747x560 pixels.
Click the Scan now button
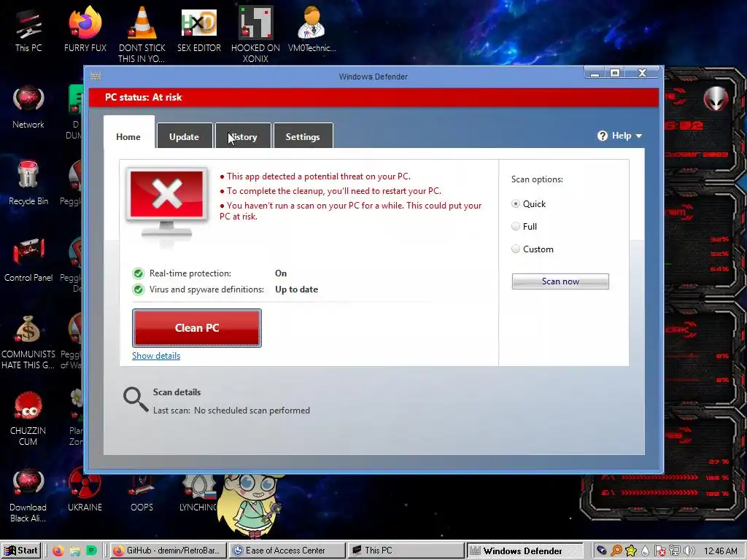coord(560,281)
